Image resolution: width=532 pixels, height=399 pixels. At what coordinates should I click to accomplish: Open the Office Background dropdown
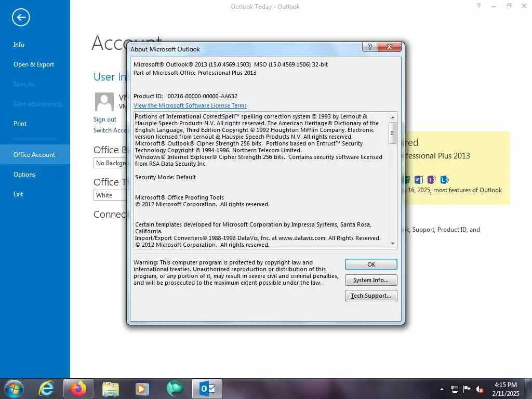[x=110, y=163]
